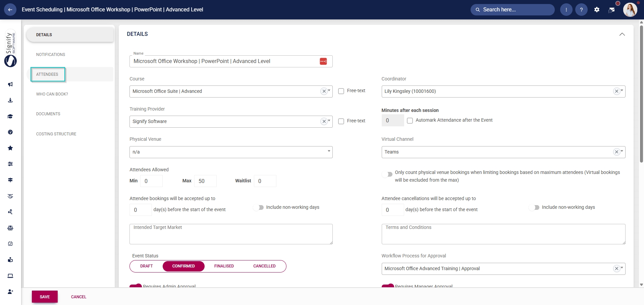Open the help question mark button
Viewport: 644px width, 305px height.
pyautogui.click(x=581, y=10)
